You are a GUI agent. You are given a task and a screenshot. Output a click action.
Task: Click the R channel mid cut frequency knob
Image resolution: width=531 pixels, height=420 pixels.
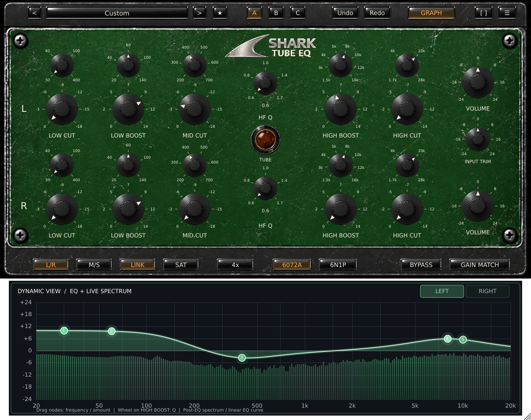tap(195, 165)
